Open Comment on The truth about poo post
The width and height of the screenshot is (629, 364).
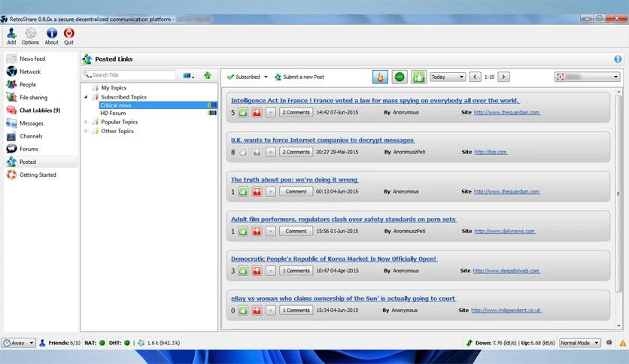(x=296, y=192)
